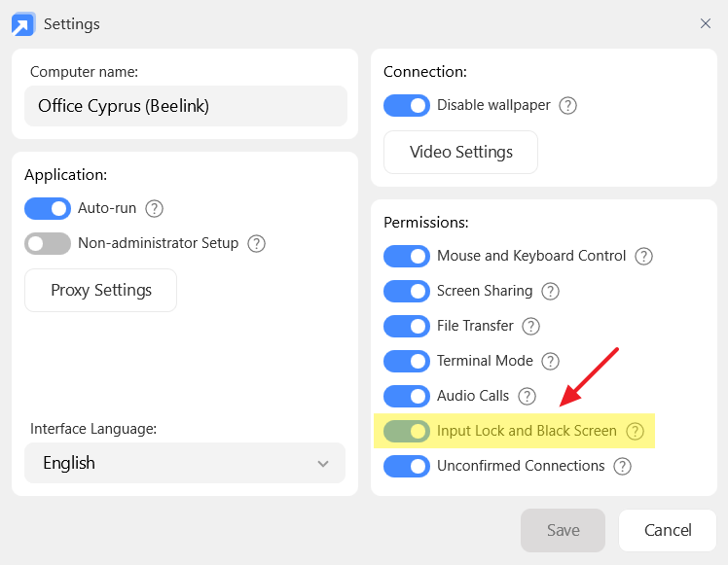Turn off Terminal Mode toggle

point(407,362)
